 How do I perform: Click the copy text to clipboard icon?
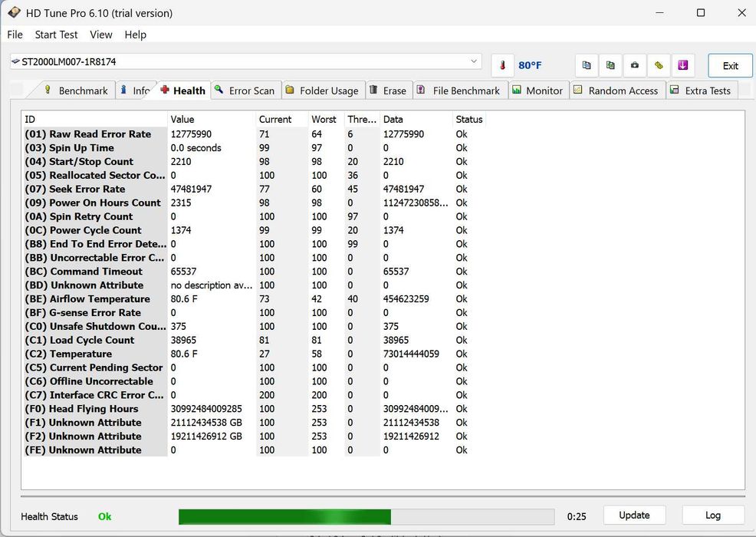(587, 65)
